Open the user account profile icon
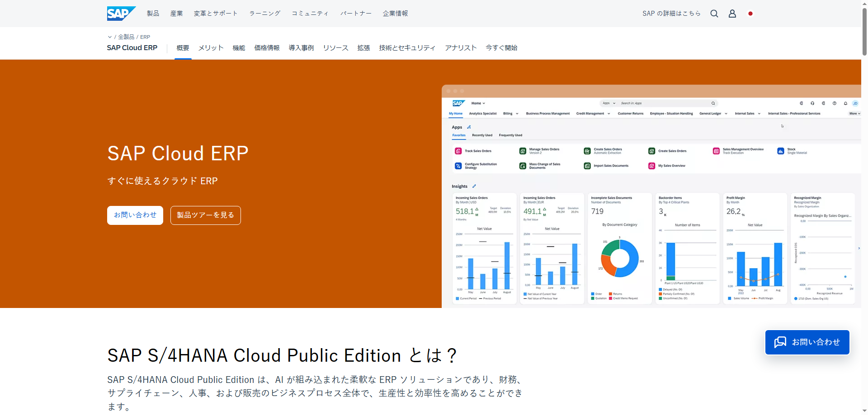The height and width of the screenshot is (415, 868). tap(732, 14)
